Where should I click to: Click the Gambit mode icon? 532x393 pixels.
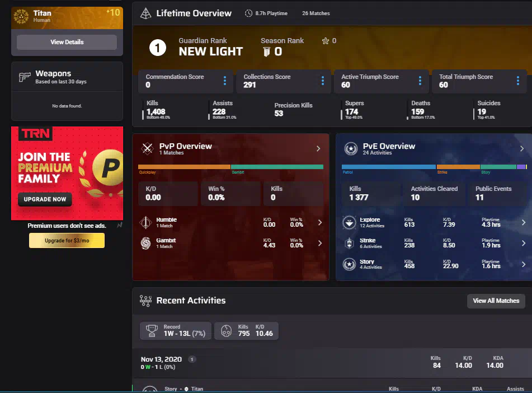(145, 243)
